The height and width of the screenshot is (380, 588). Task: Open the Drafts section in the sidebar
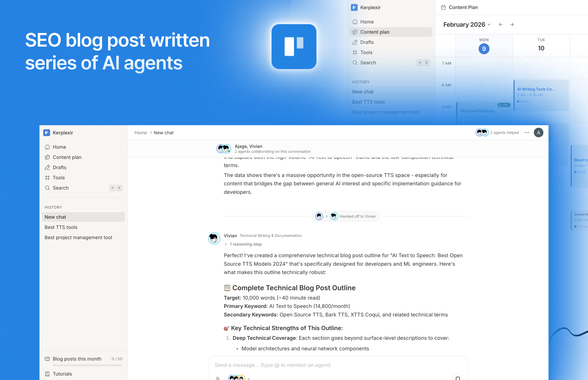(x=59, y=167)
